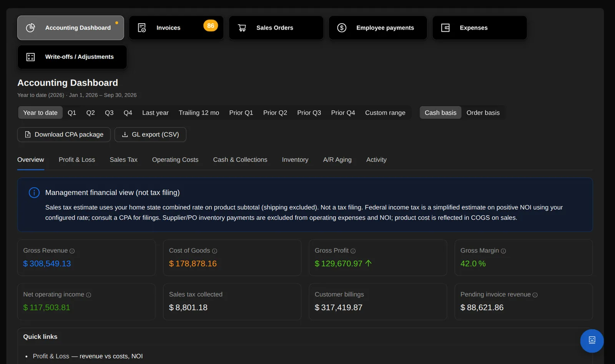This screenshot has height=364, width=615.
Task: Open the Sales Tax tab
Action: (x=123, y=160)
